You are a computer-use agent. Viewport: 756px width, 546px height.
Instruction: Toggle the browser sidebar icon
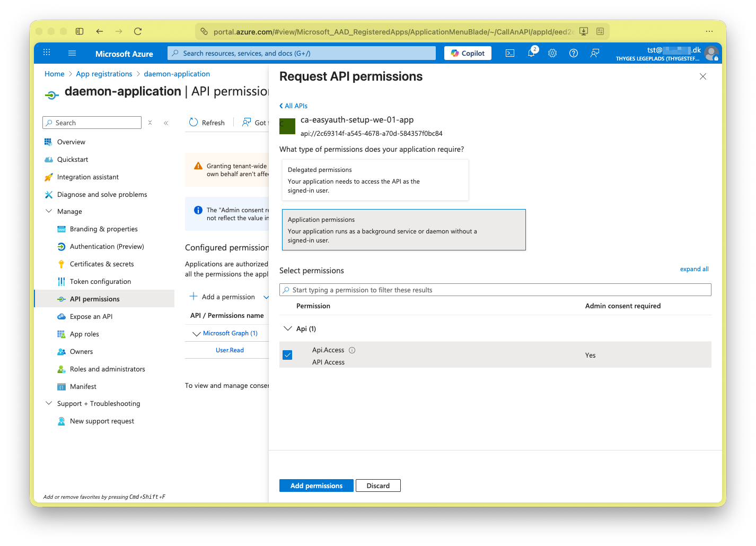point(80,31)
